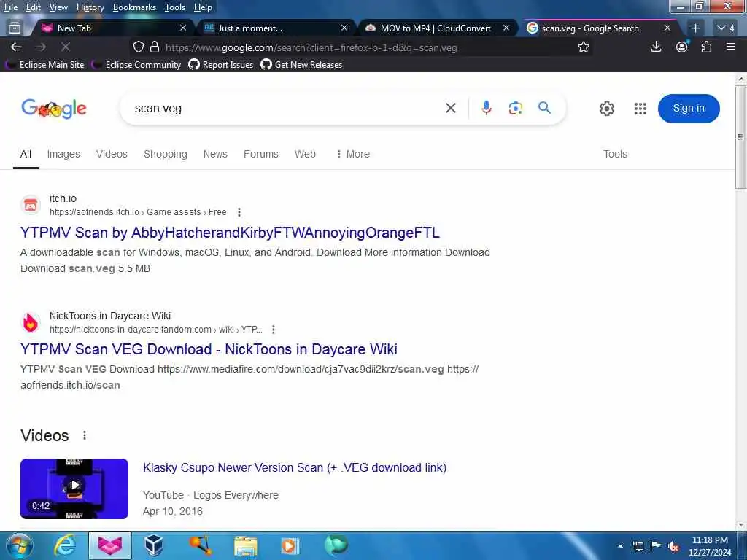Open Eclipse Community bookmark
Image resolution: width=747 pixels, height=560 pixels.
(x=137, y=65)
